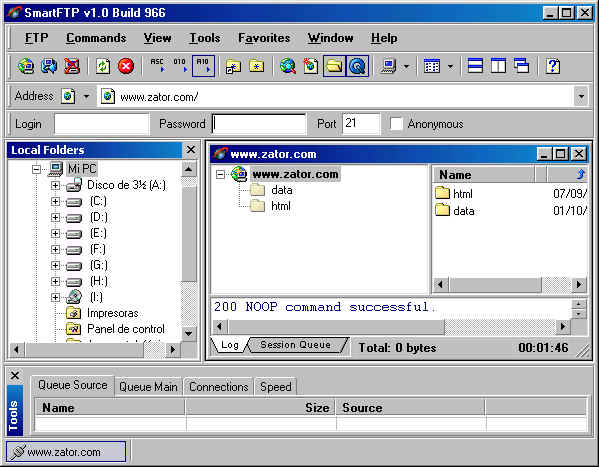599x467 pixels.
Task: Sort file list by Name column
Action: pyautogui.click(x=483, y=175)
